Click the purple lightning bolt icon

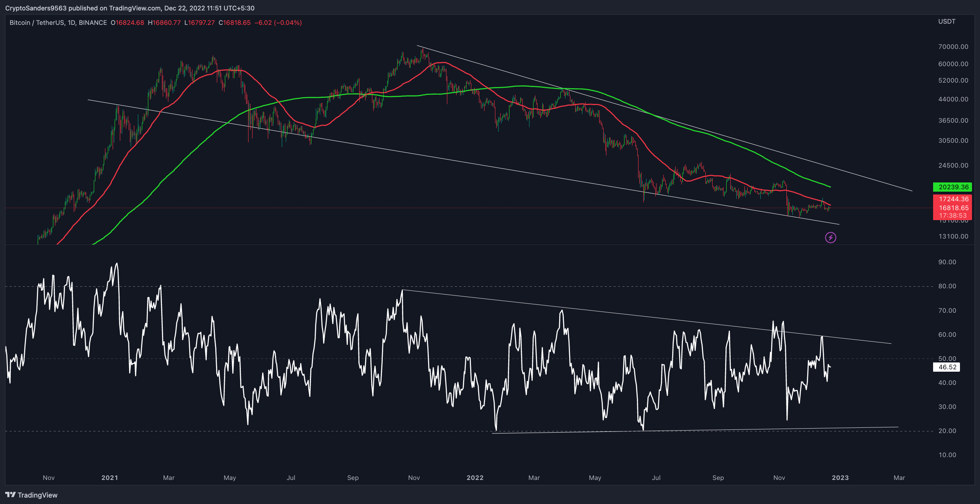point(830,238)
